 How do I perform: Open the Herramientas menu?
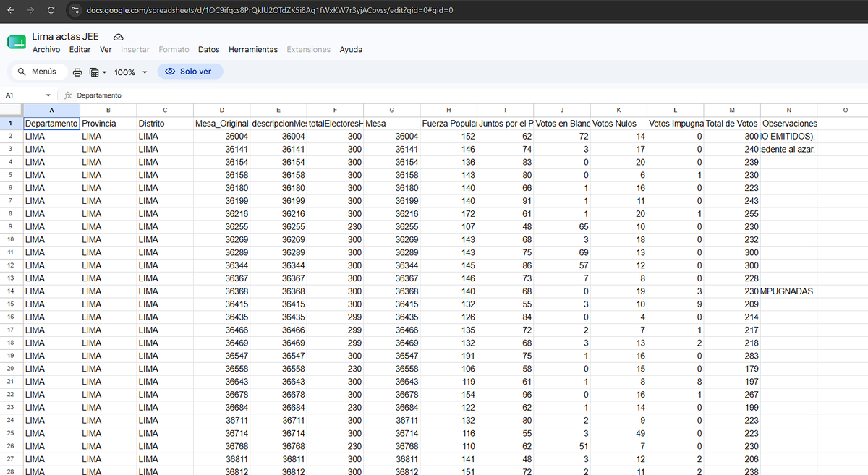coord(253,50)
